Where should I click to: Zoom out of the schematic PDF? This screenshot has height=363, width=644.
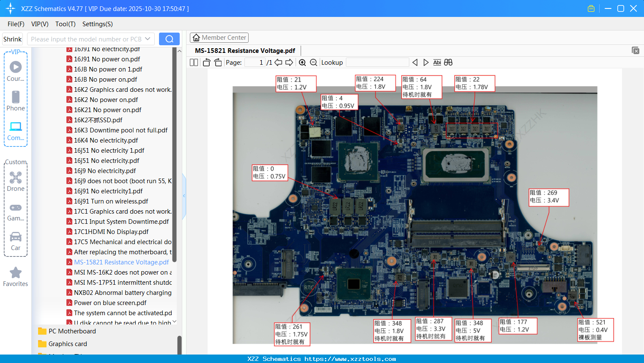[x=313, y=62]
